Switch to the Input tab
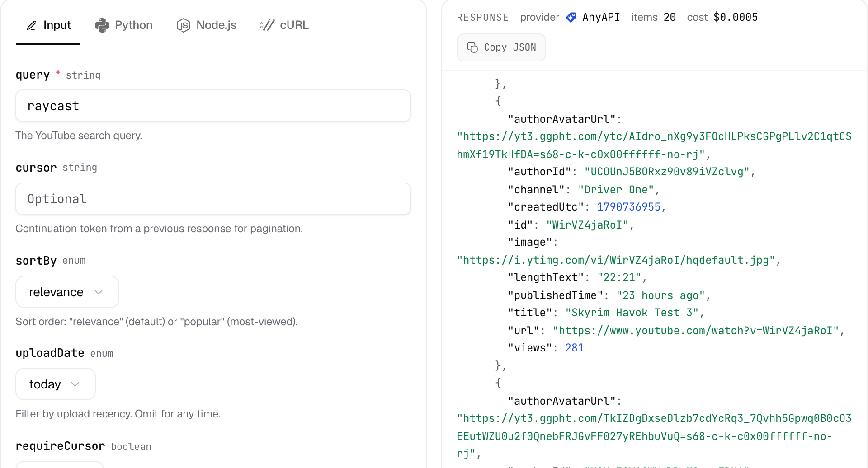The image size is (868, 468). tap(48, 25)
